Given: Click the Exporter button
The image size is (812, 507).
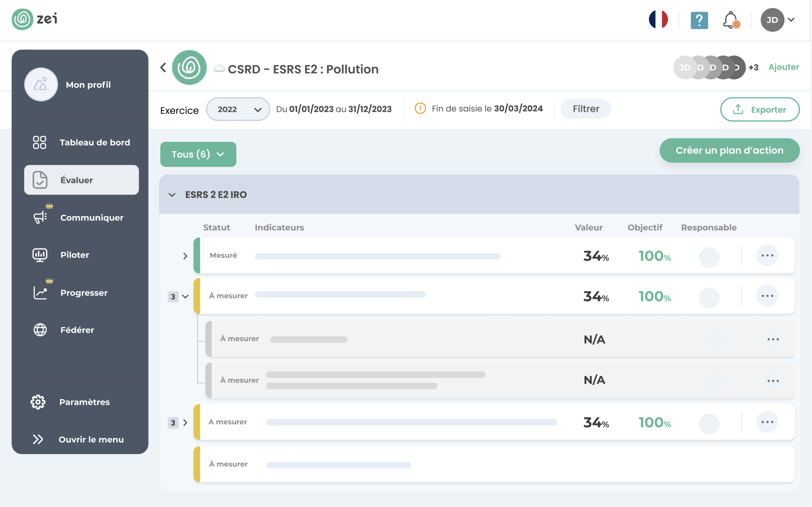Looking at the screenshot, I should pyautogui.click(x=760, y=109).
